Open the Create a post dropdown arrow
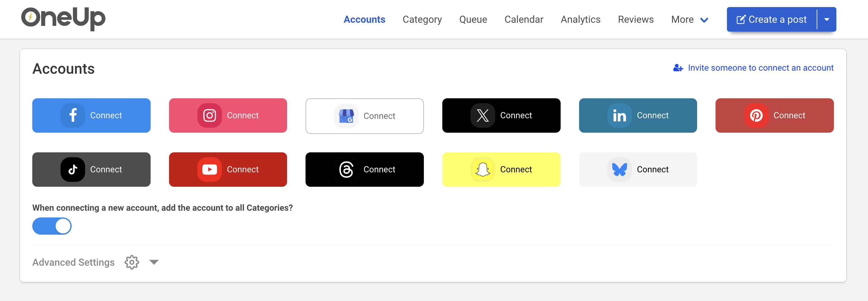The width and height of the screenshot is (868, 301). (x=827, y=20)
